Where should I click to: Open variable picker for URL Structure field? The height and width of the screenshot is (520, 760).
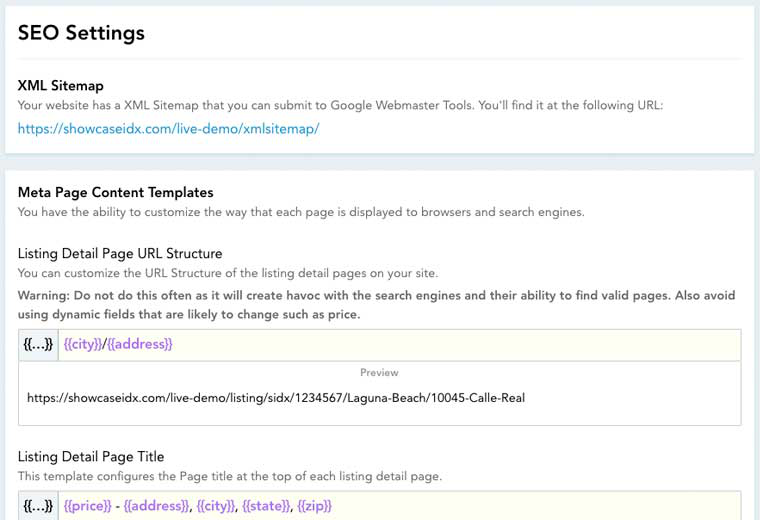(x=38, y=345)
